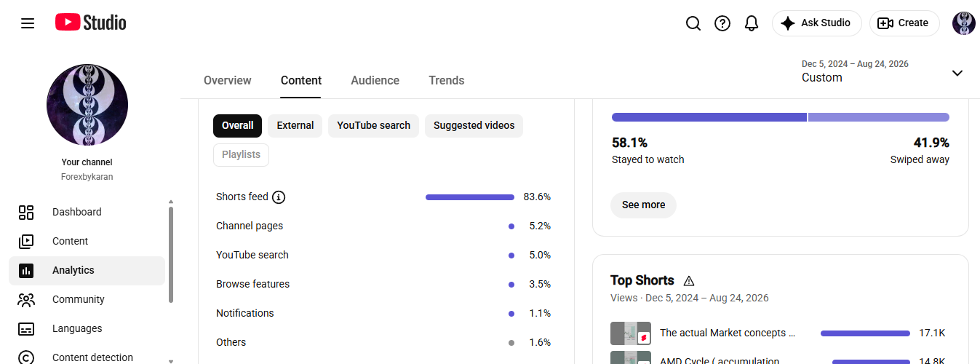
Task: Click the Dashboard sidebar icon
Action: [x=26, y=212]
